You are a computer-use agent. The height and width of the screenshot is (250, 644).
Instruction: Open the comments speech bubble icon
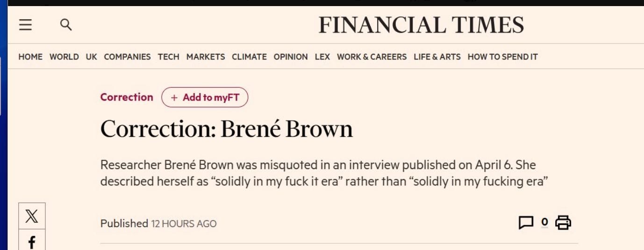tap(526, 223)
